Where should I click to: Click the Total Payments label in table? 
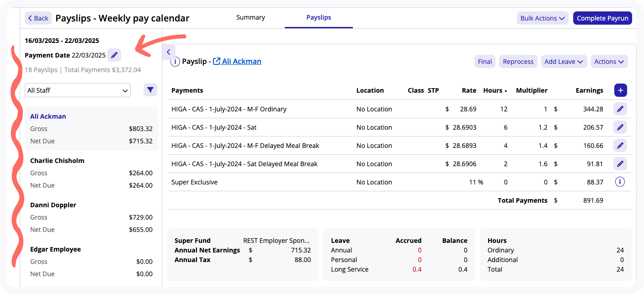[522, 200]
